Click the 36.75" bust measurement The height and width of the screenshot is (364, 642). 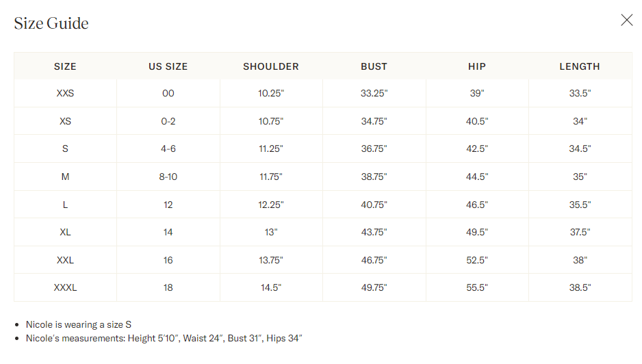click(x=374, y=148)
